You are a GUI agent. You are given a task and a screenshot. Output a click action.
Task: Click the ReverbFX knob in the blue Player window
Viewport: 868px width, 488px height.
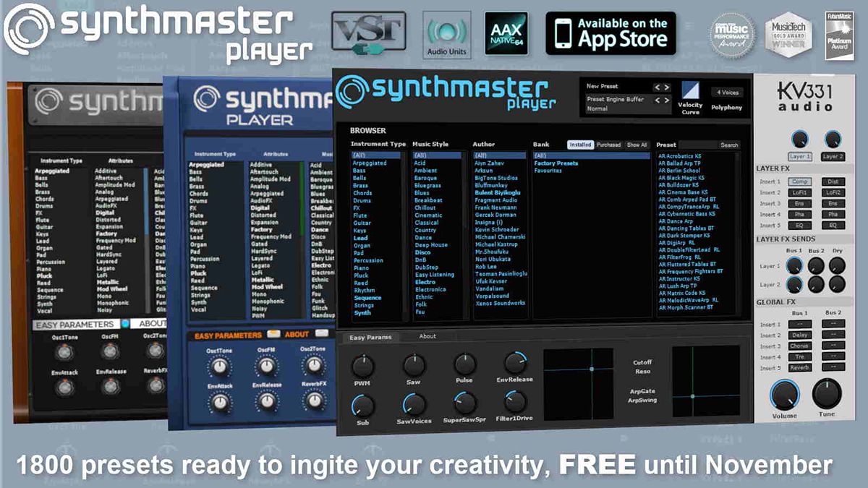pos(313,400)
